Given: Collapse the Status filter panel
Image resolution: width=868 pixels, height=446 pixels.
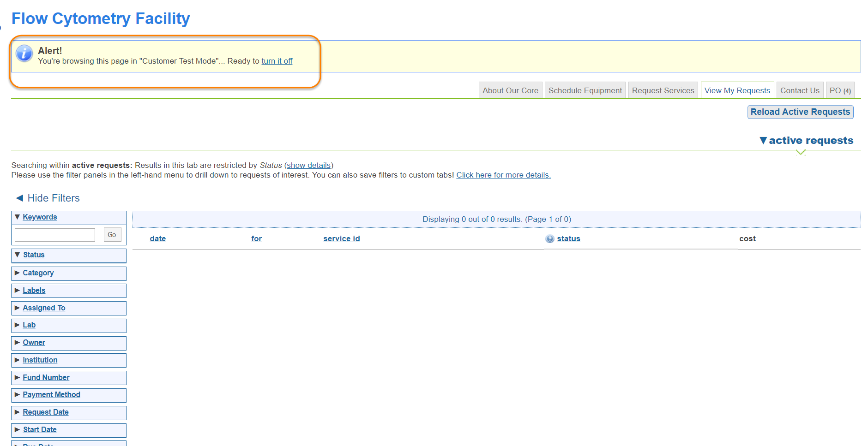Looking at the screenshot, I should click(x=18, y=255).
